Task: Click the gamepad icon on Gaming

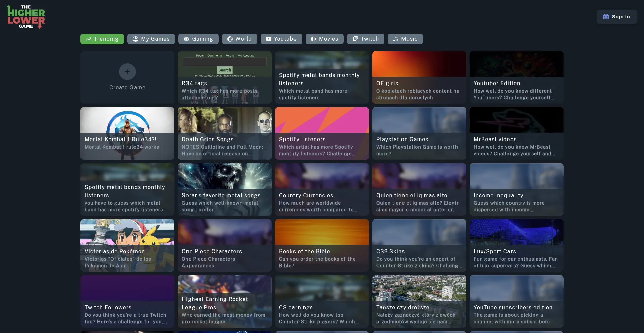Action: pos(186,39)
